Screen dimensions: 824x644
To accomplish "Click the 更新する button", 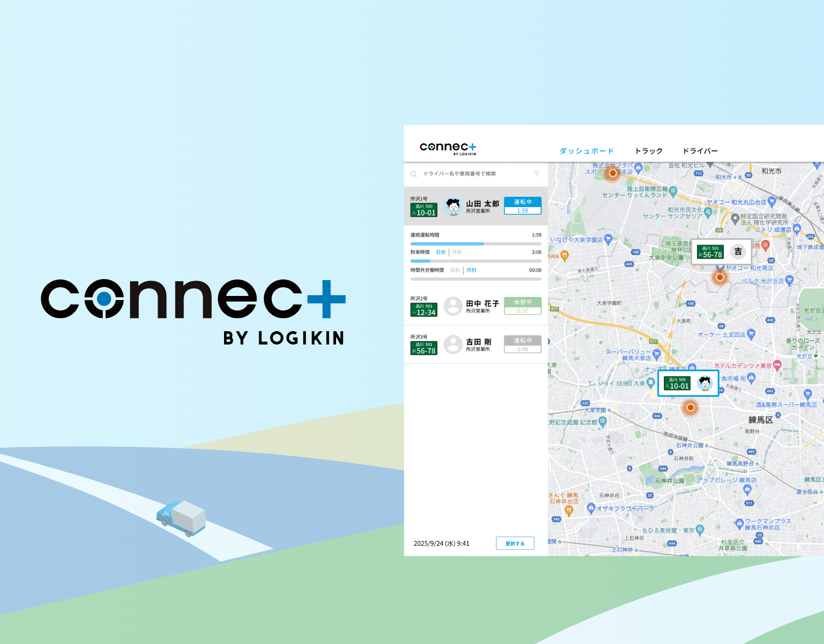I will tap(515, 543).
